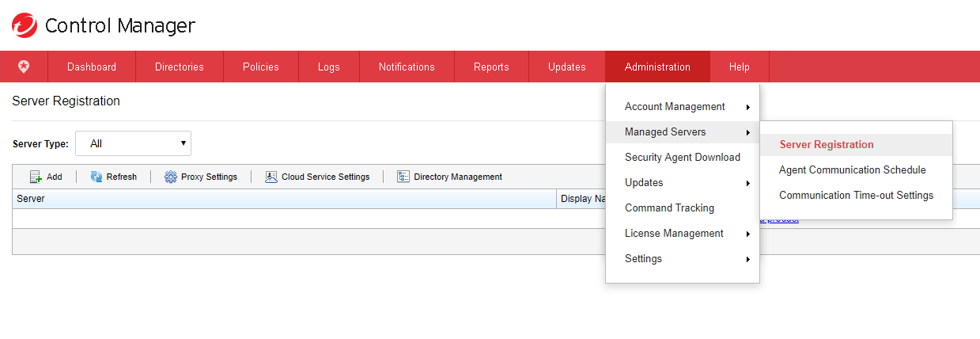Open the Server Type dropdown

coord(133,143)
